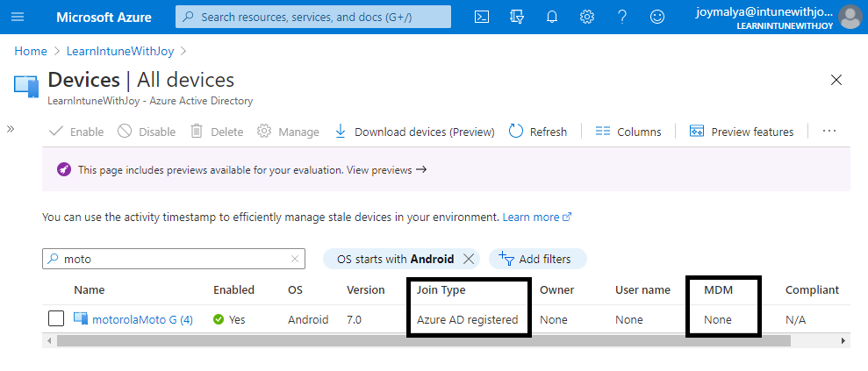Image resolution: width=868 pixels, height=371 pixels.
Task: Click the Enable toolbar button
Action: click(77, 132)
